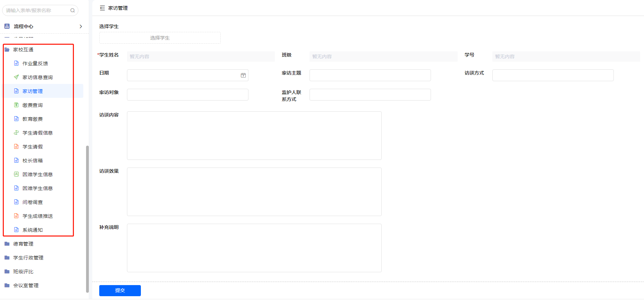The height and width of the screenshot is (300, 644).
Task: Click the 教育缴费 document icon
Action: tap(16, 119)
